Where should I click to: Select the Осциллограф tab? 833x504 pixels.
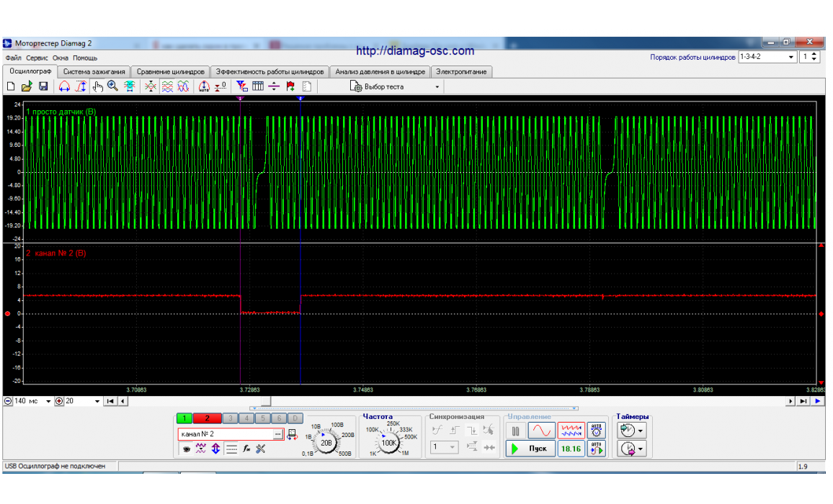[x=30, y=71]
